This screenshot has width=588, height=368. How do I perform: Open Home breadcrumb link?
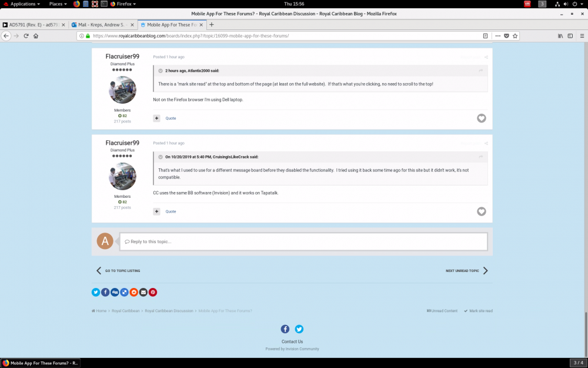[x=99, y=311]
